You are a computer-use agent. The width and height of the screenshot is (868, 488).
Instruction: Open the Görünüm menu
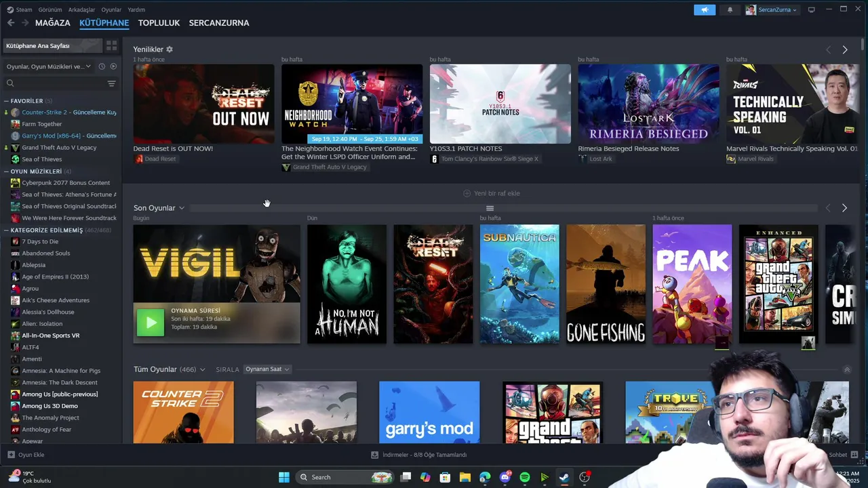(x=50, y=10)
